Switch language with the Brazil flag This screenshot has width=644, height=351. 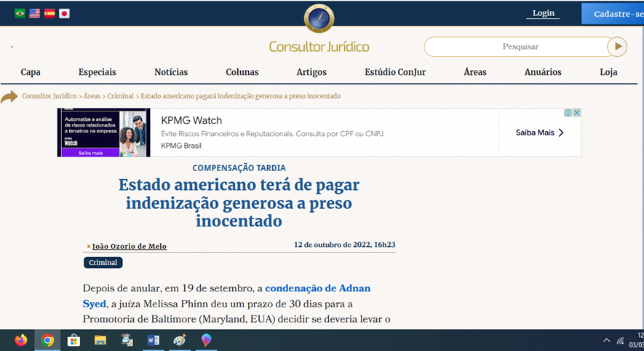tap(20, 14)
